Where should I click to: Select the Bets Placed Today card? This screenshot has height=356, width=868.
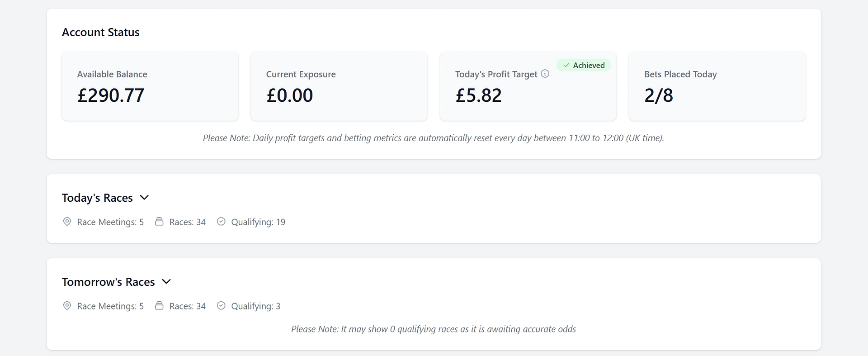717,86
